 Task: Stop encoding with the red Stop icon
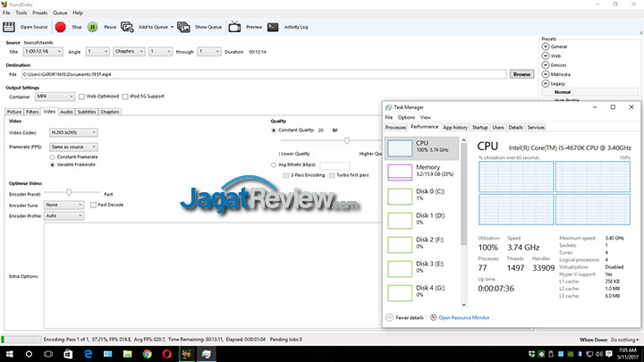[61, 27]
